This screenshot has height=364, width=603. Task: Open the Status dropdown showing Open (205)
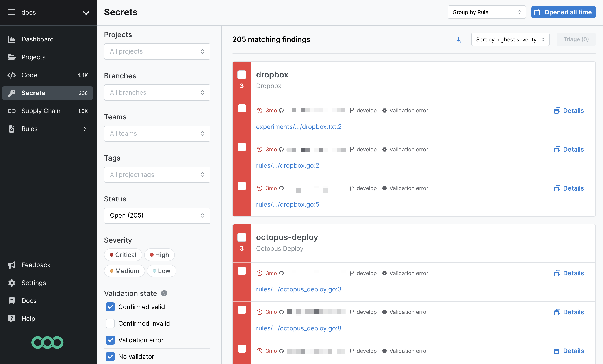157,216
